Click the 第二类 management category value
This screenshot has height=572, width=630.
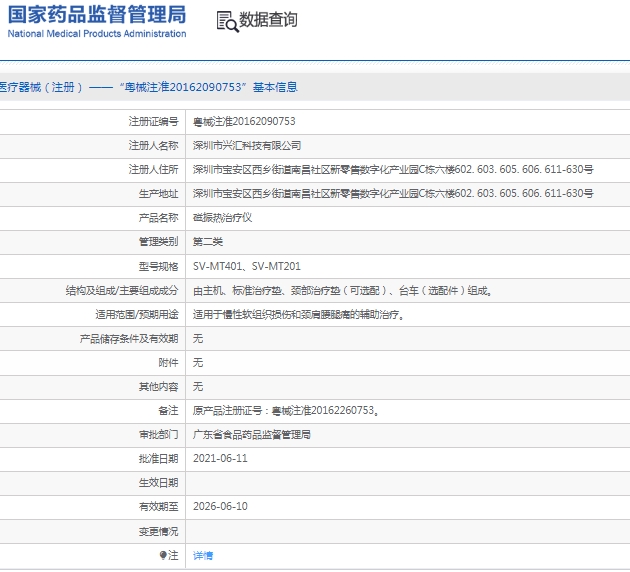click(x=208, y=242)
